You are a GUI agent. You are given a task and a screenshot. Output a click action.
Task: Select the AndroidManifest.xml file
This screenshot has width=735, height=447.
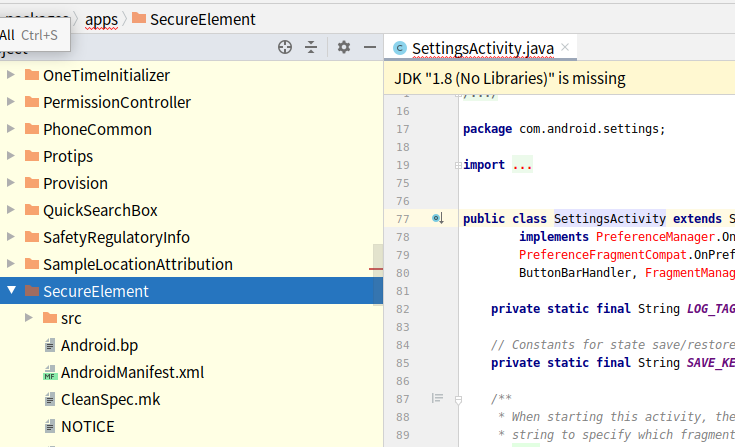point(133,372)
